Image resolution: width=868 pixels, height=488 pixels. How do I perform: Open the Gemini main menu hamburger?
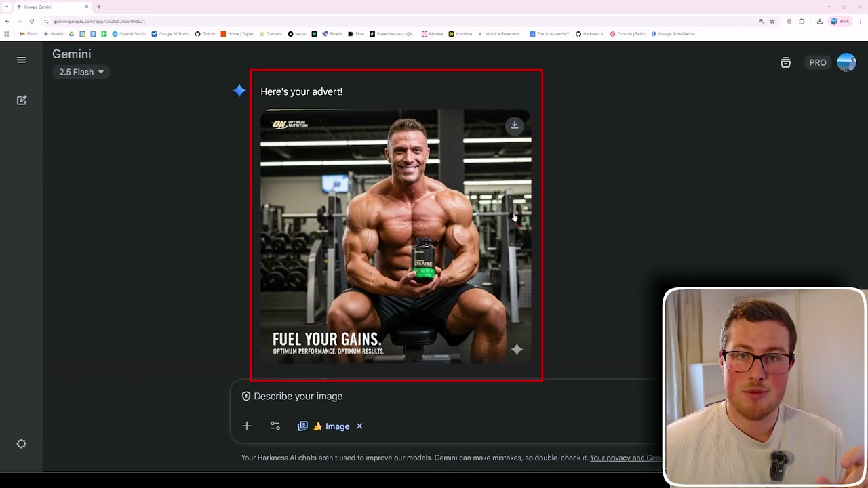pos(21,60)
